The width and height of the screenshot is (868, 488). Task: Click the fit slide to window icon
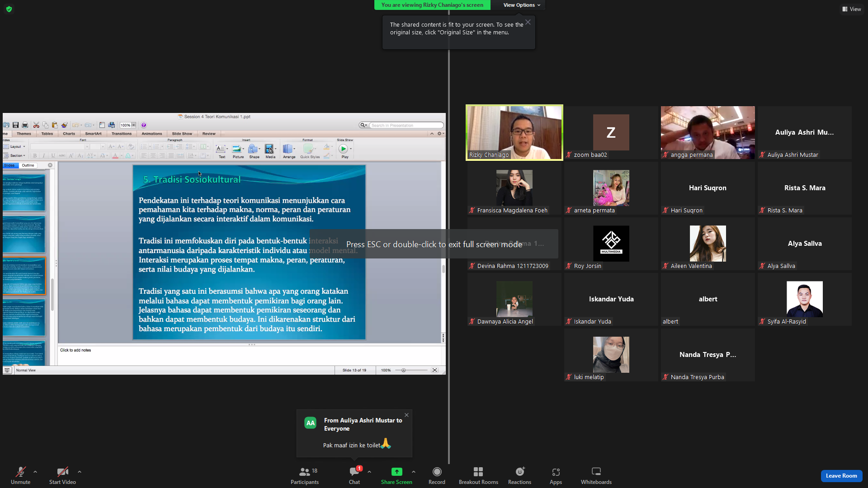[x=435, y=370]
